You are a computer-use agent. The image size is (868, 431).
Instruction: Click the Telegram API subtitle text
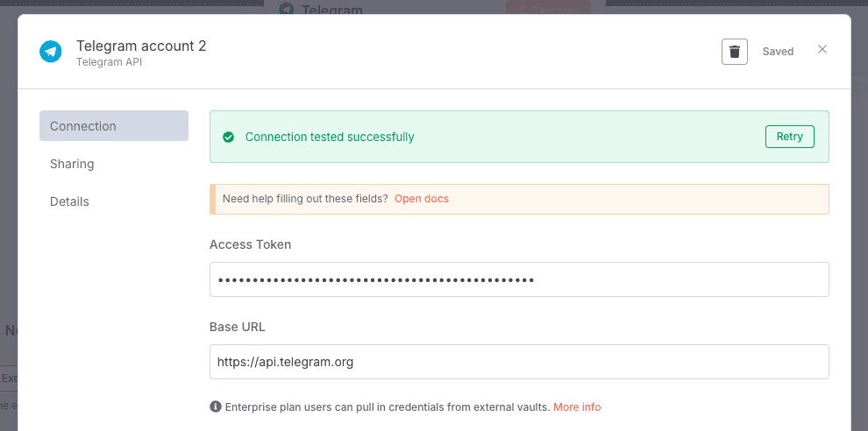[109, 62]
